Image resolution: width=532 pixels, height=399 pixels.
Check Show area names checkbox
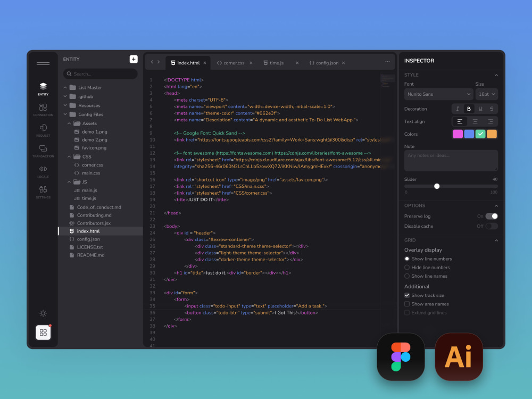coord(407,304)
